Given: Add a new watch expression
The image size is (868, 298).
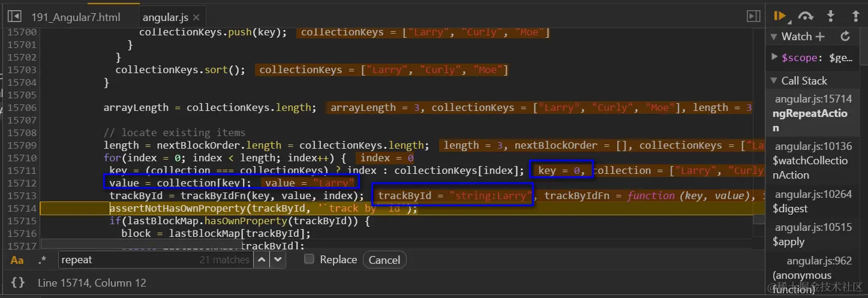Looking at the screenshot, I should point(820,37).
